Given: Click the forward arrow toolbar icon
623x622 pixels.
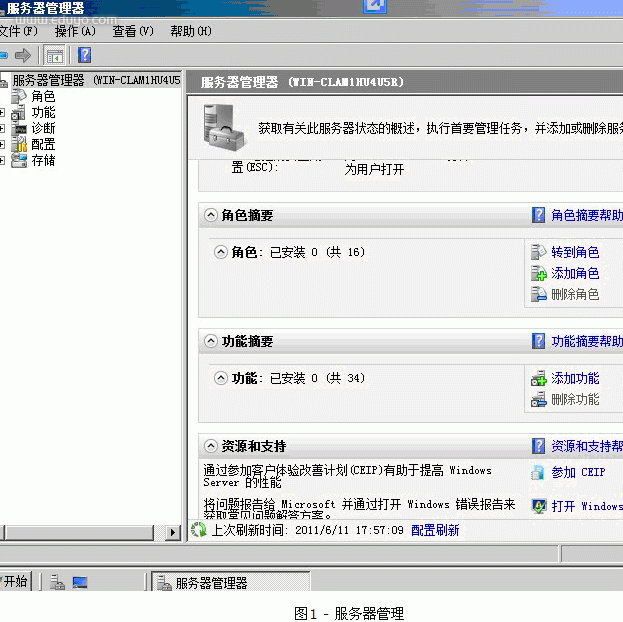Looking at the screenshot, I should pos(22,55).
